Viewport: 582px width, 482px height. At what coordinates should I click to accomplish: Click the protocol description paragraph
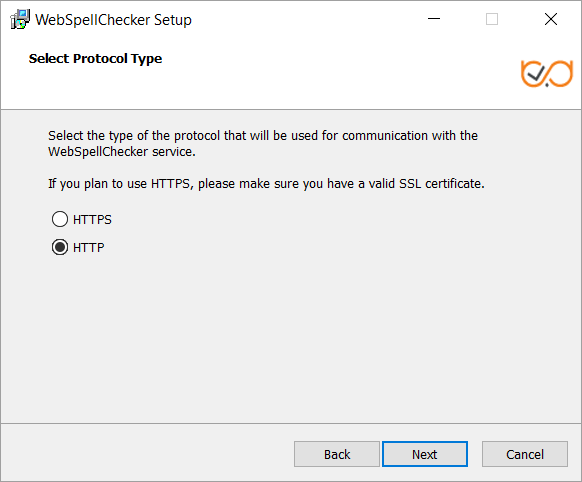(263, 144)
